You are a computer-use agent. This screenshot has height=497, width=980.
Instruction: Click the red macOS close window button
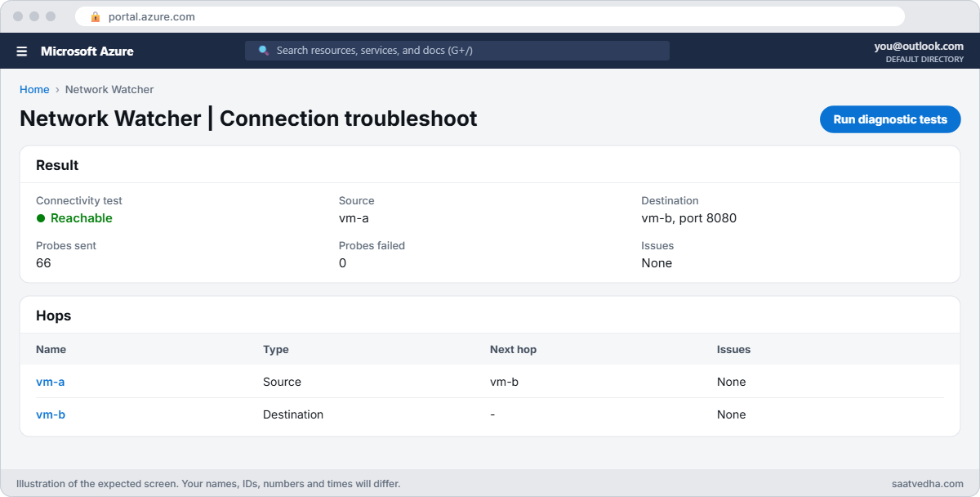pos(18,16)
